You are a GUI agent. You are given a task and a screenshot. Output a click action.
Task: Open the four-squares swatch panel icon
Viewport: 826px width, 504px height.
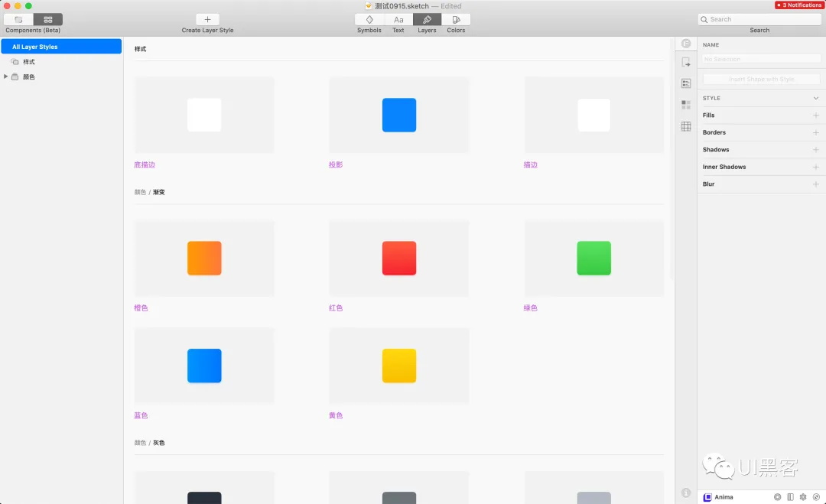click(x=686, y=105)
